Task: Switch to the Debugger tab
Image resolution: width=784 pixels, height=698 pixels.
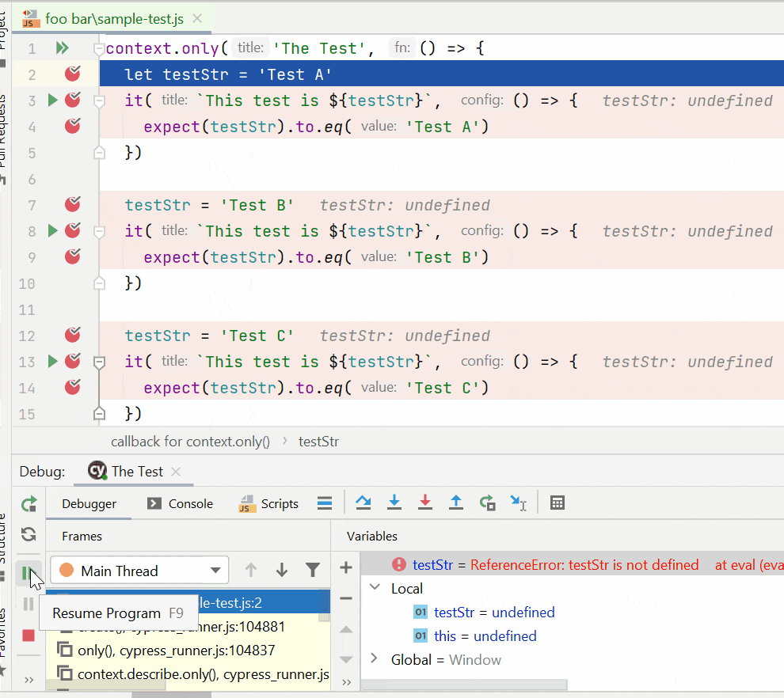Action: coord(89,503)
